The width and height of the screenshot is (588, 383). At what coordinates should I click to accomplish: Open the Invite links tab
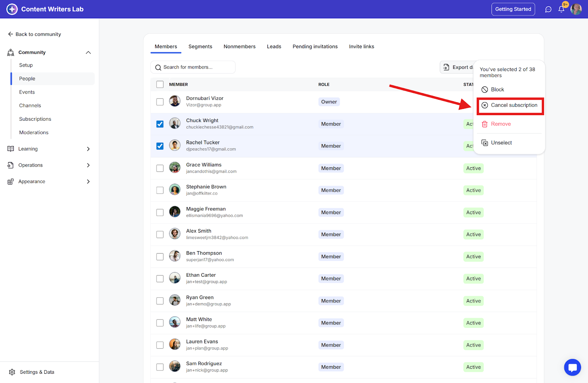[x=362, y=47]
